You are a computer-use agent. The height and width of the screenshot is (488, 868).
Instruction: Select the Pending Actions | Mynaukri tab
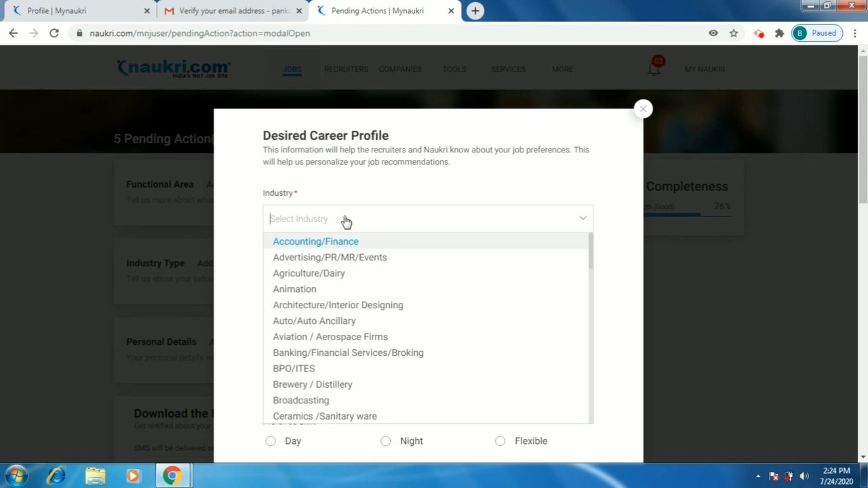pyautogui.click(x=384, y=11)
